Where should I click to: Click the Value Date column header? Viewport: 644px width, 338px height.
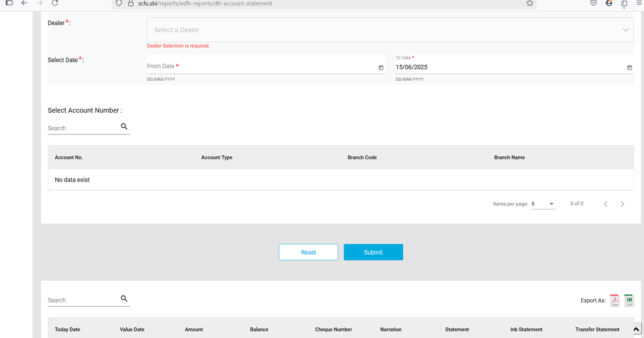pos(132,329)
